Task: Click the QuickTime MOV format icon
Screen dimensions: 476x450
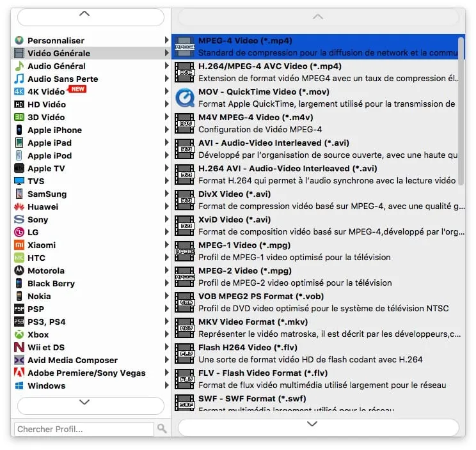Action: click(185, 98)
